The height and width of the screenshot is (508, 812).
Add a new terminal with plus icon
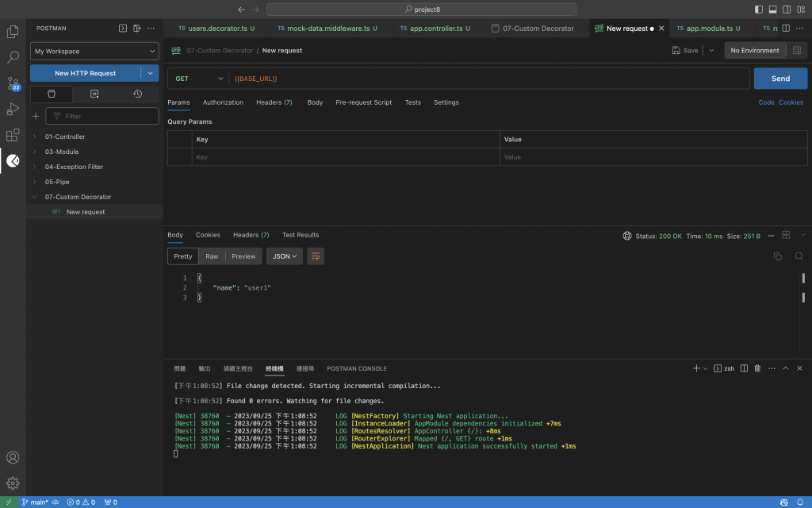pyautogui.click(x=696, y=368)
